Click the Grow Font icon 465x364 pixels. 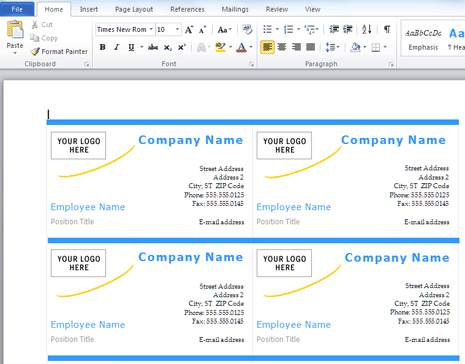(x=189, y=30)
